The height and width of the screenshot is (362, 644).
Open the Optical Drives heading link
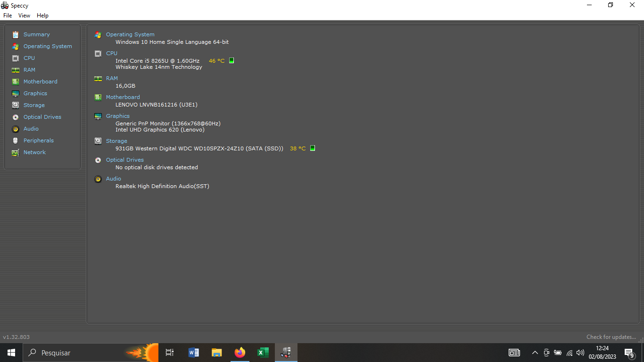tap(125, 160)
